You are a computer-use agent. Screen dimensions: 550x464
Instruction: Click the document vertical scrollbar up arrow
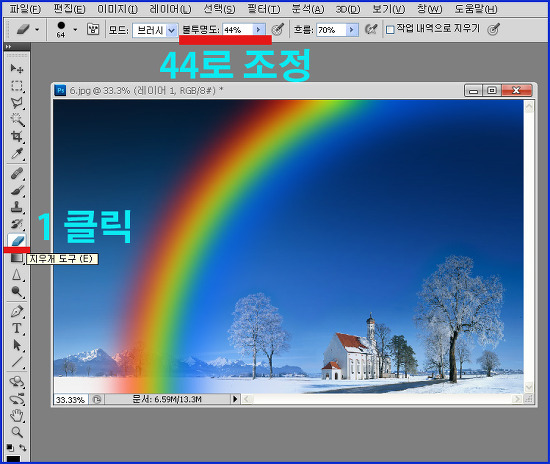pyautogui.click(x=529, y=106)
